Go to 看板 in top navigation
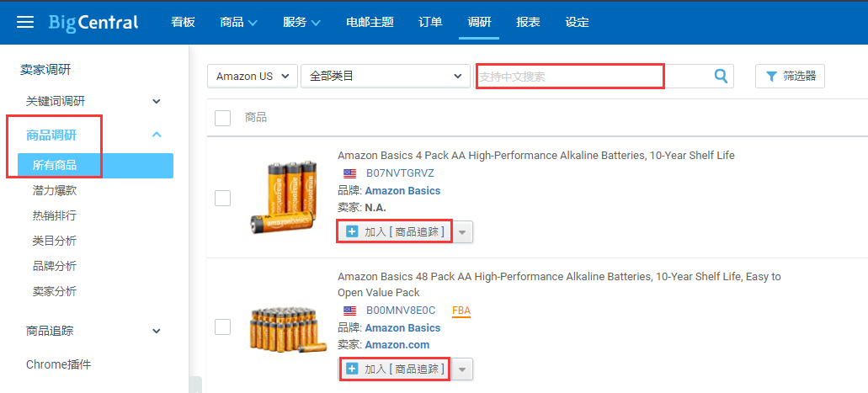 [x=183, y=22]
